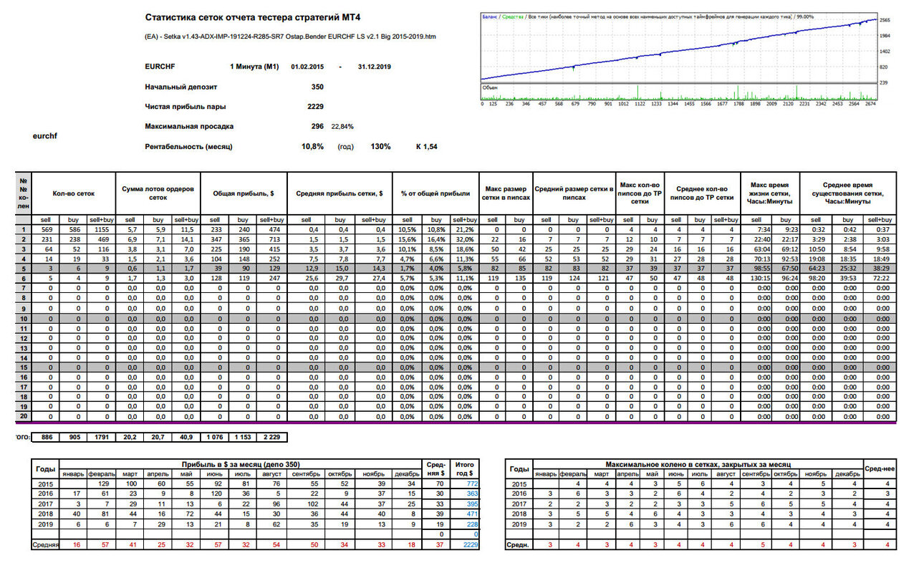Click the totals cell '2 229'
The image size is (924, 568).
click(x=272, y=436)
